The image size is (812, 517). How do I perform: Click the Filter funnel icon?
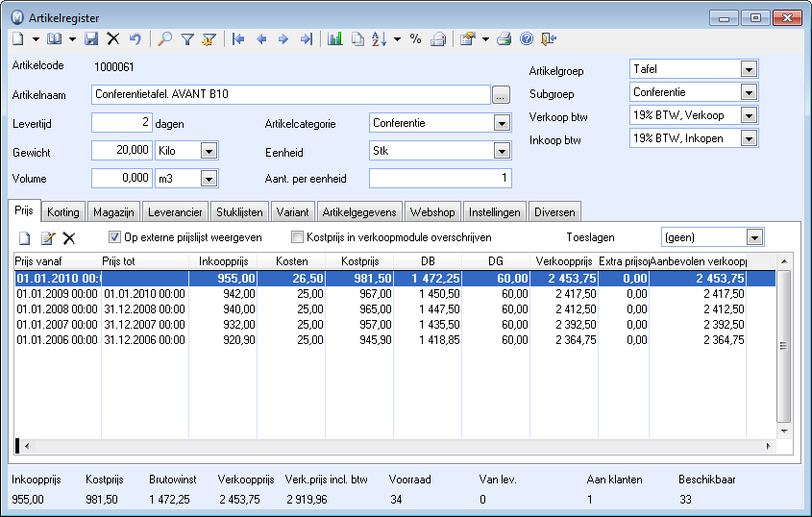[x=187, y=39]
